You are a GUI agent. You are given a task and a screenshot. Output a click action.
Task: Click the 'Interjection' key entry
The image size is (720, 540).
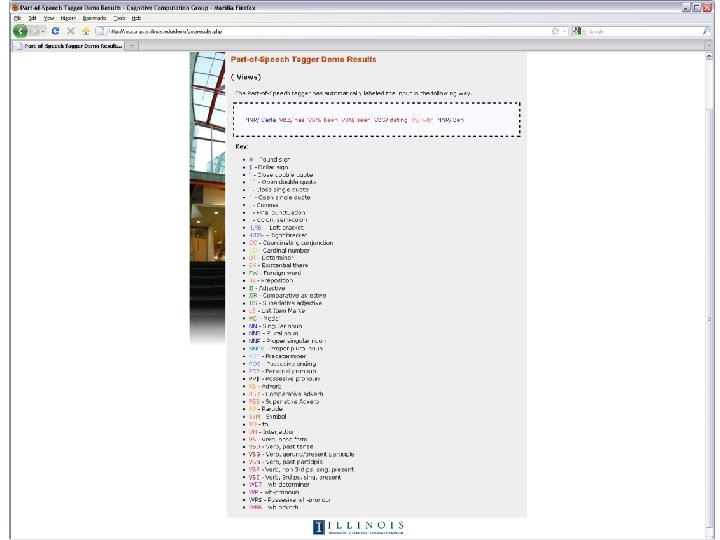pos(271,432)
